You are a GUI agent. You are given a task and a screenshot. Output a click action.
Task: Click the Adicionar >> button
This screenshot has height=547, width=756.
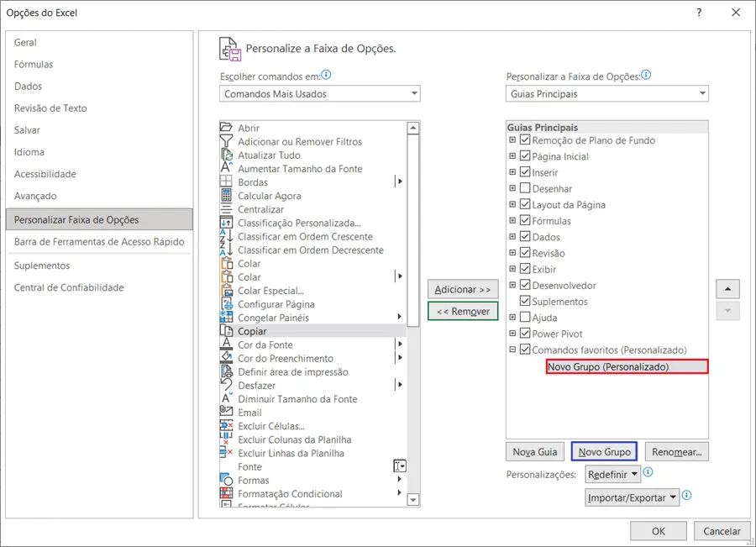tap(462, 289)
